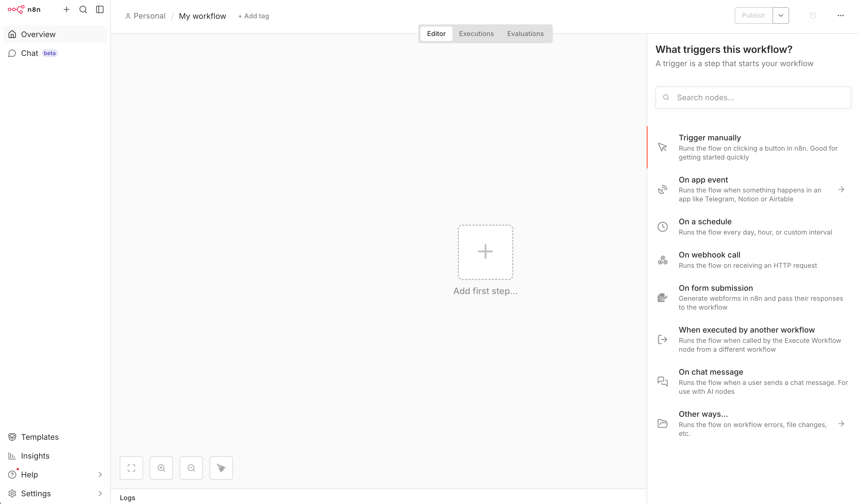Collapse the left sidebar panel

click(x=100, y=9)
